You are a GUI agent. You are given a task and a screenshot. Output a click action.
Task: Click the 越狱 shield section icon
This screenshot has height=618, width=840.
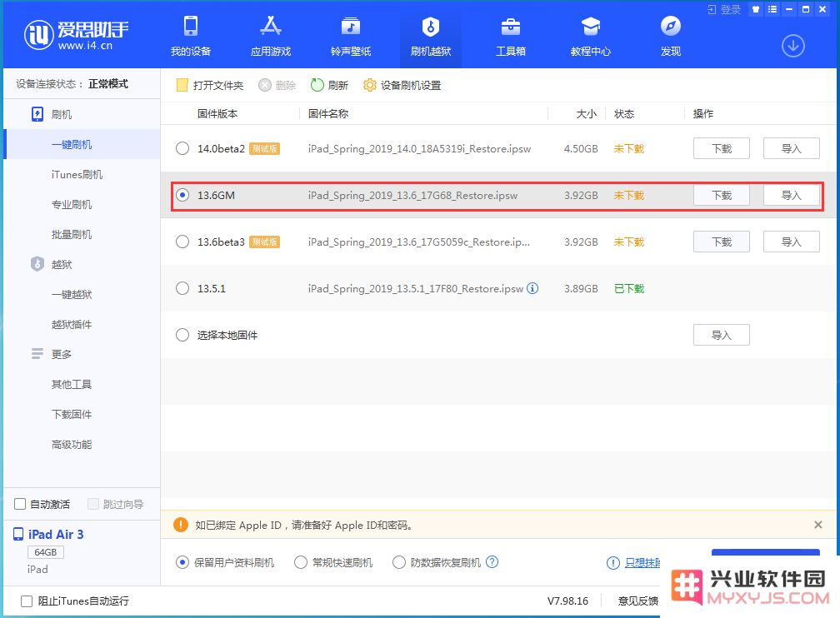37,264
